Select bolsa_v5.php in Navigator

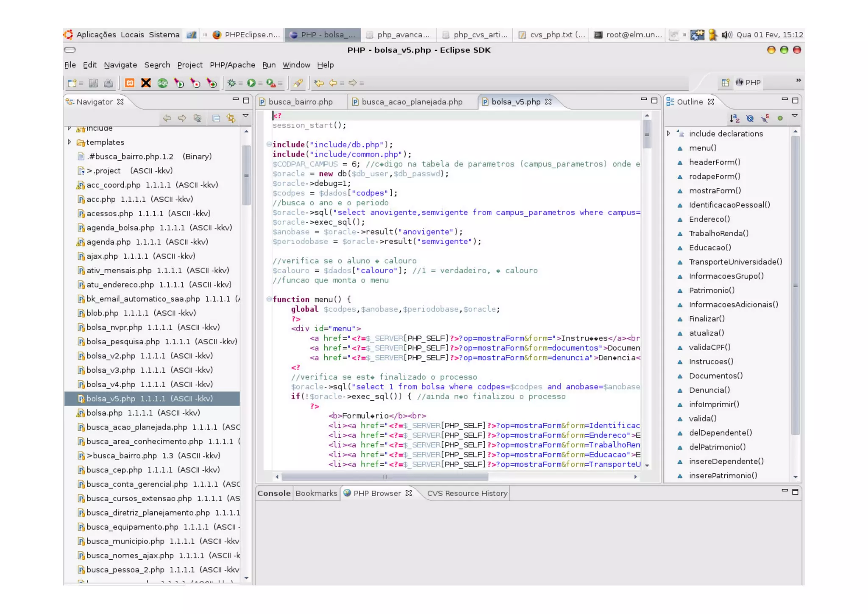pyautogui.click(x=152, y=399)
